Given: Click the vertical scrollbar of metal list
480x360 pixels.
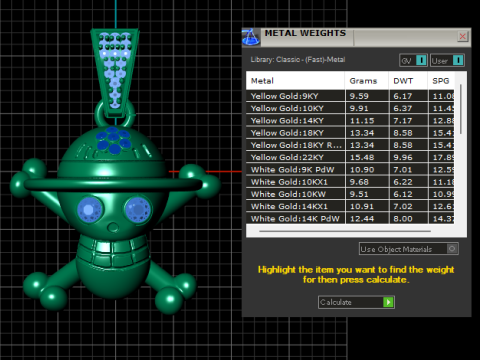Looking at the screenshot, I should point(461,109).
